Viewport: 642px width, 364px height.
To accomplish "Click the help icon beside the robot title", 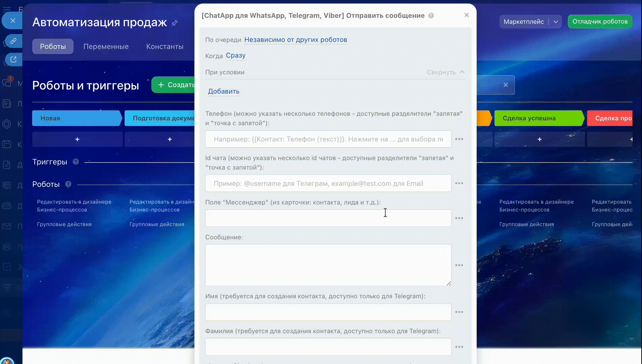I will [431, 16].
